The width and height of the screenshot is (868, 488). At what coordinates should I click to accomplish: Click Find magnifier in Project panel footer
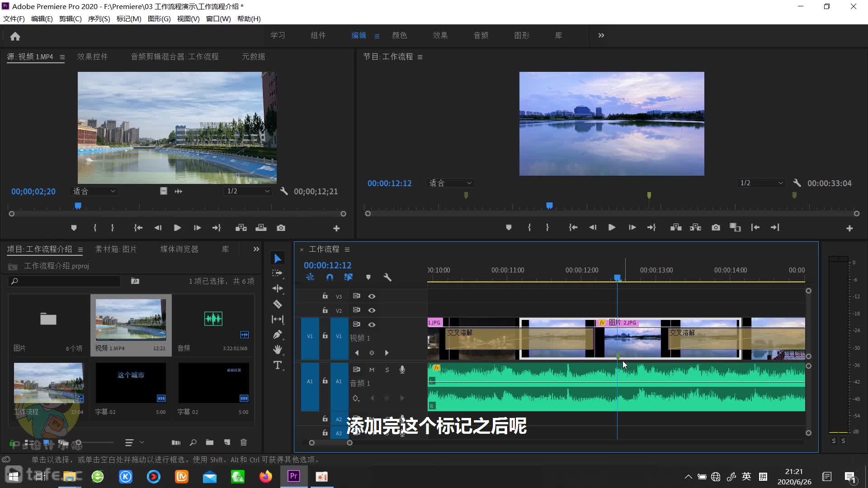(193, 442)
